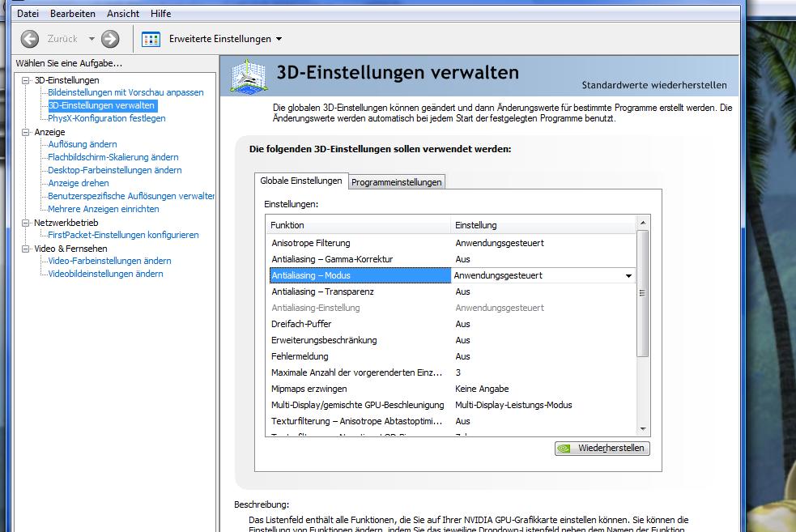This screenshot has width=796, height=532.
Task: Open Video-Farbeinstellungen ändern task
Action: pyautogui.click(x=109, y=261)
